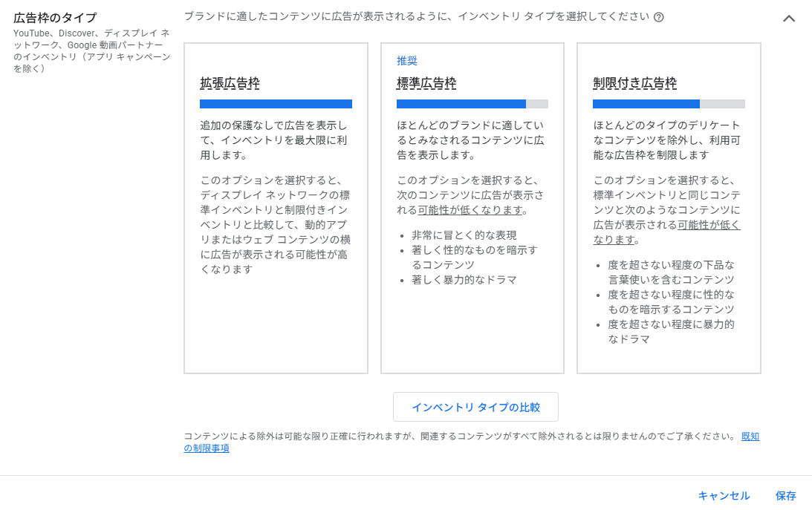Screen dimensions: 812x510
Task: Click the 標準広告枠 heading text
Action: point(426,83)
